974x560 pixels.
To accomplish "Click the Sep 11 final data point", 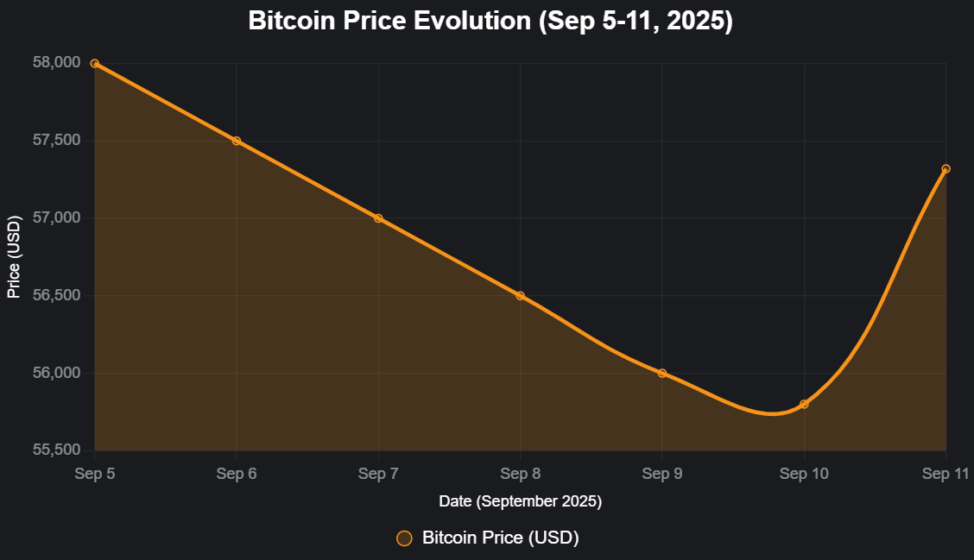I will (946, 169).
